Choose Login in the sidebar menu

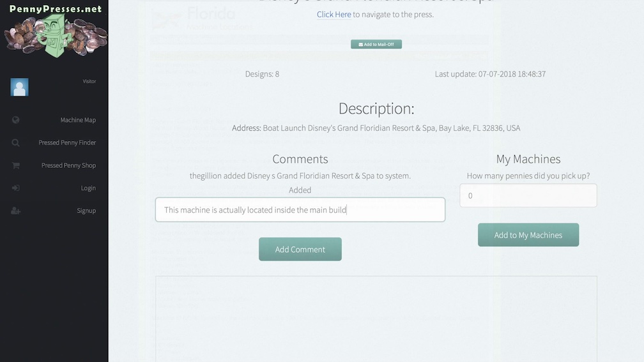pos(88,188)
